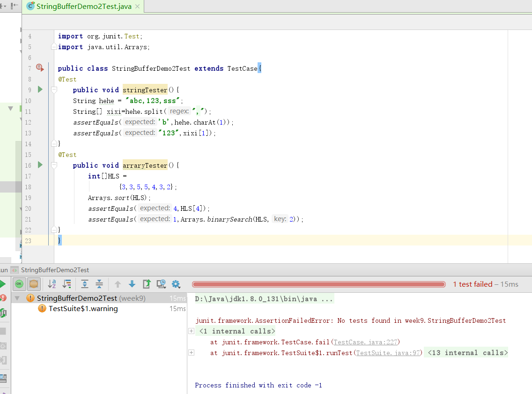Image resolution: width=532 pixels, height=394 pixels.
Task: Click the AssertionFailedError message line
Action: pyautogui.click(x=350, y=321)
